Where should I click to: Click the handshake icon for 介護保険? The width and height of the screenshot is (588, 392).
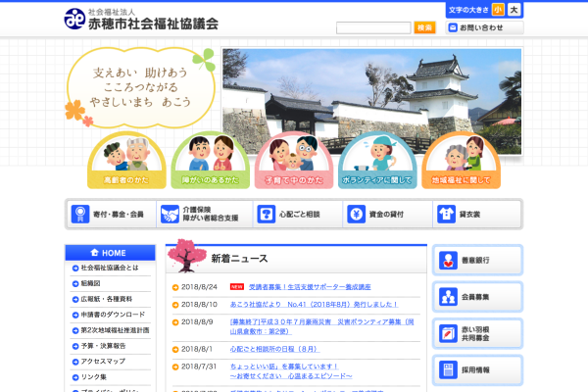click(170, 215)
